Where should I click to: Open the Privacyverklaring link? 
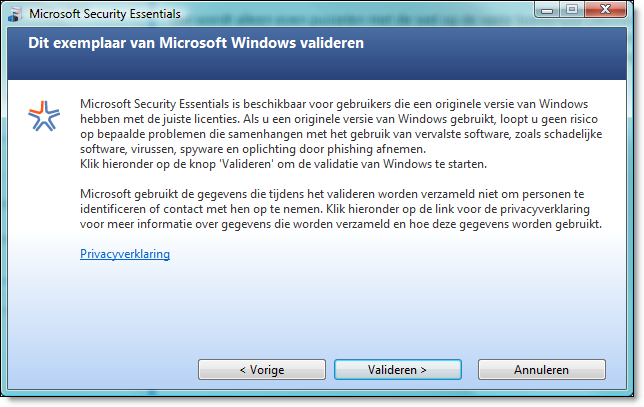[x=125, y=254]
